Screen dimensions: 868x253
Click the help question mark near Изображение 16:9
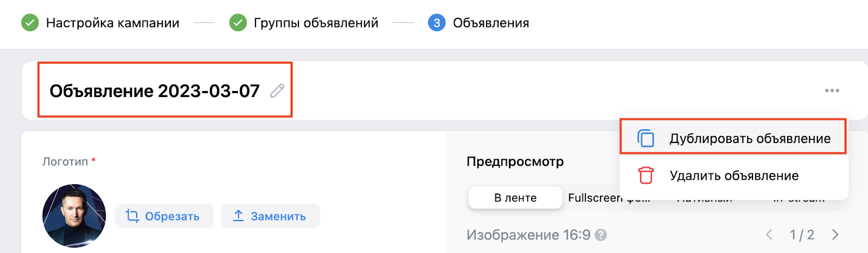[x=601, y=235]
